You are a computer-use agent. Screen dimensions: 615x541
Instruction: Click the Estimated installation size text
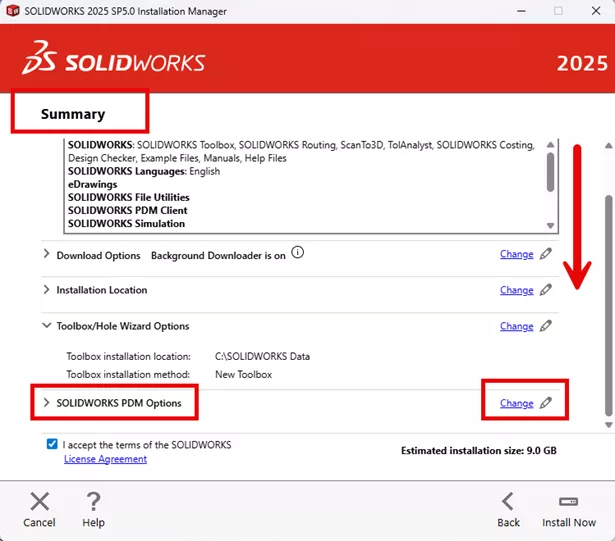[x=479, y=450]
